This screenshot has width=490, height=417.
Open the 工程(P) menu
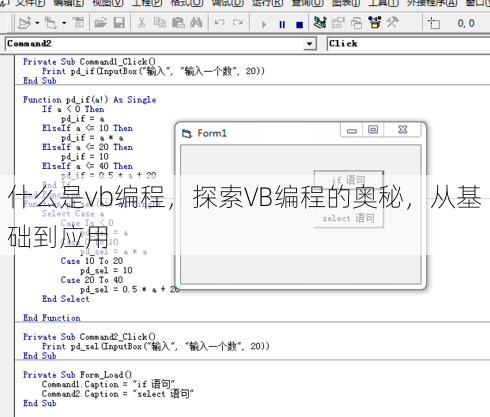click(x=147, y=3)
